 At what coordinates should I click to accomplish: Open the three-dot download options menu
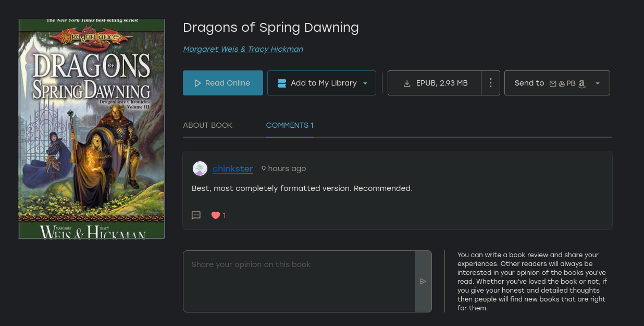tap(490, 83)
